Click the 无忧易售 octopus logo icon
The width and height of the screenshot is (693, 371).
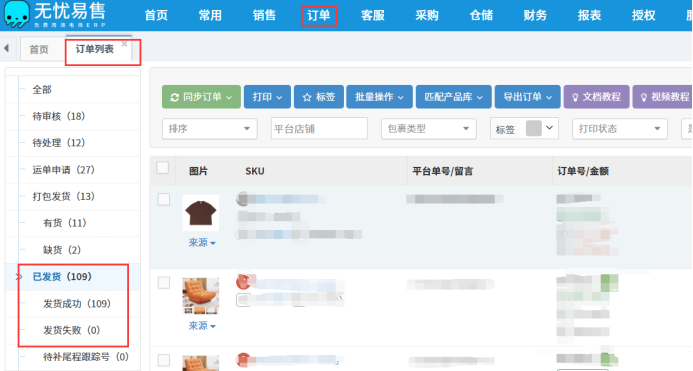pyautogui.click(x=17, y=14)
